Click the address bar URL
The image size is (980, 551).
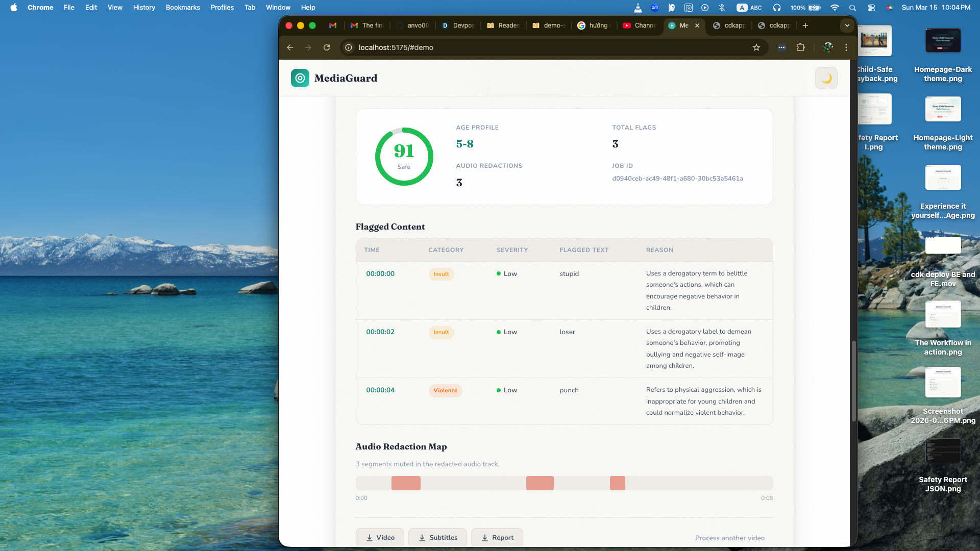pyautogui.click(x=396, y=47)
